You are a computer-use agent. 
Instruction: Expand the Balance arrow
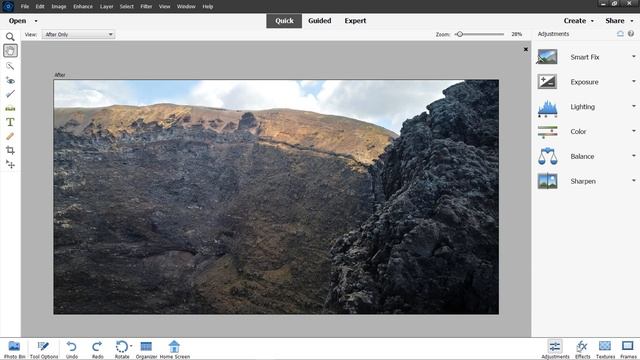633,156
